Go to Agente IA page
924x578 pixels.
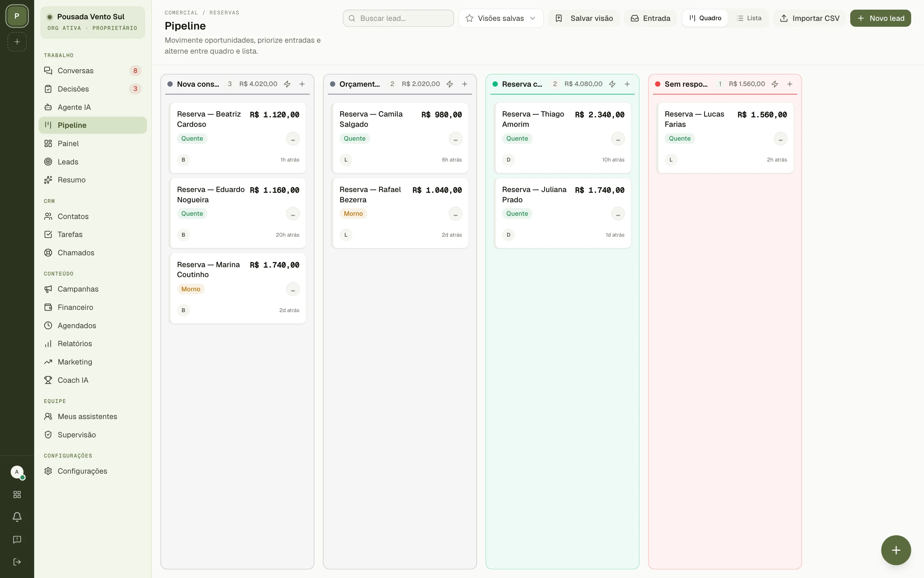(x=92, y=107)
